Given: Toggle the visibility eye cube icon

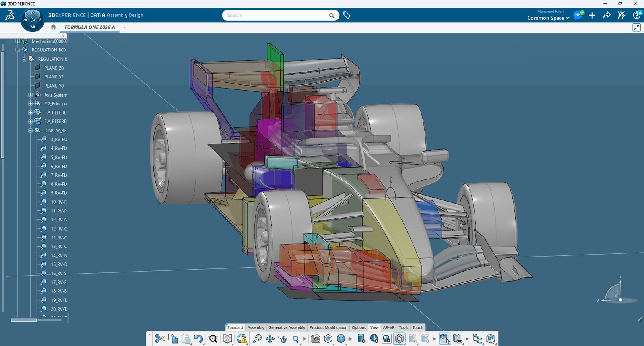Looking at the screenshot, I should click(x=458, y=339).
